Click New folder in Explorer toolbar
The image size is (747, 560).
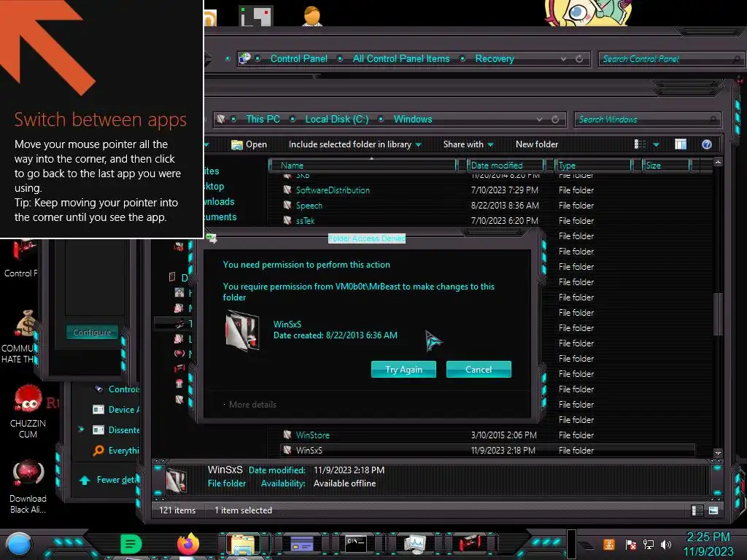(537, 144)
